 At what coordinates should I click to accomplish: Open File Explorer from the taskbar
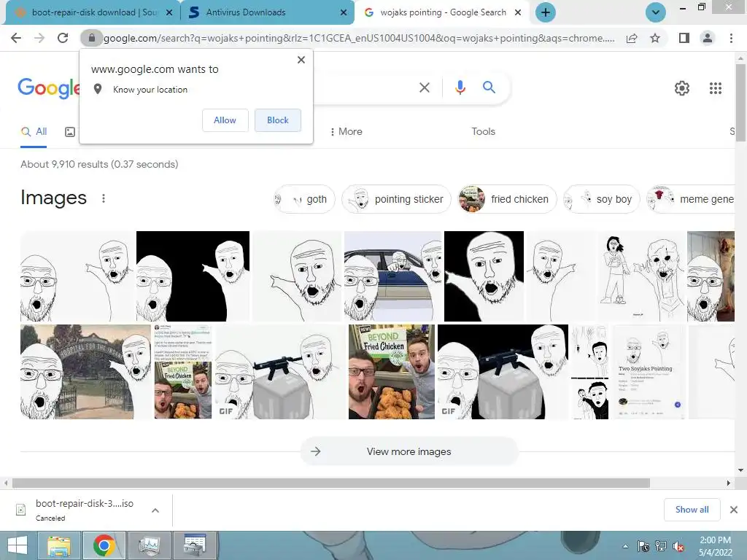pyautogui.click(x=60, y=545)
